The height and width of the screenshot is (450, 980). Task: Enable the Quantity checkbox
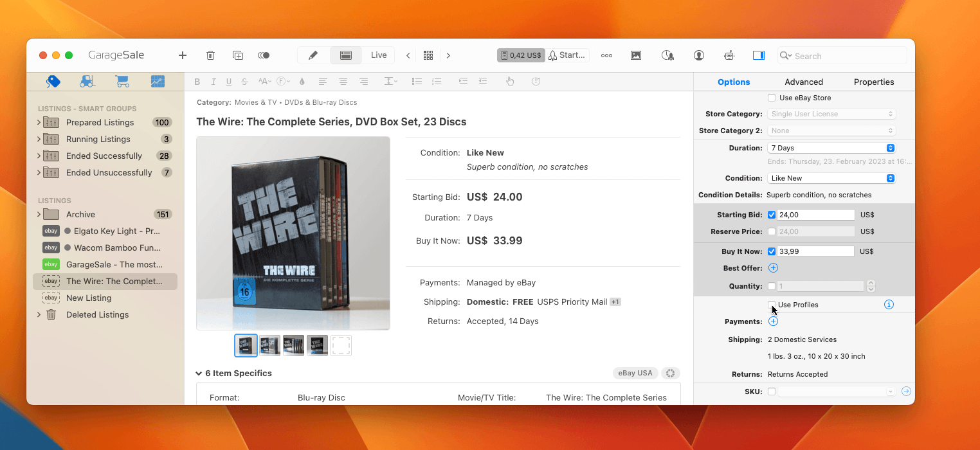click(x=772, y=286)
